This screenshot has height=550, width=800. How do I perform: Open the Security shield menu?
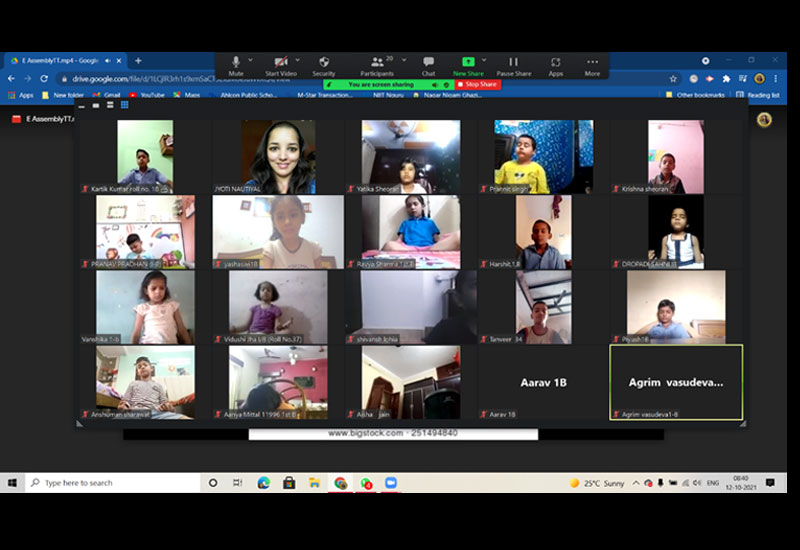pyautogui.click(x=323, y=66)
